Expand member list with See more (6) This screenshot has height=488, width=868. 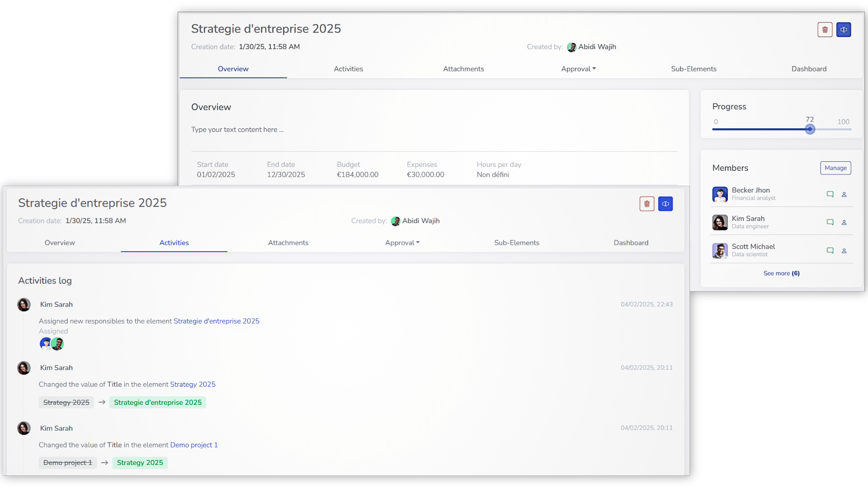[781, 273]
